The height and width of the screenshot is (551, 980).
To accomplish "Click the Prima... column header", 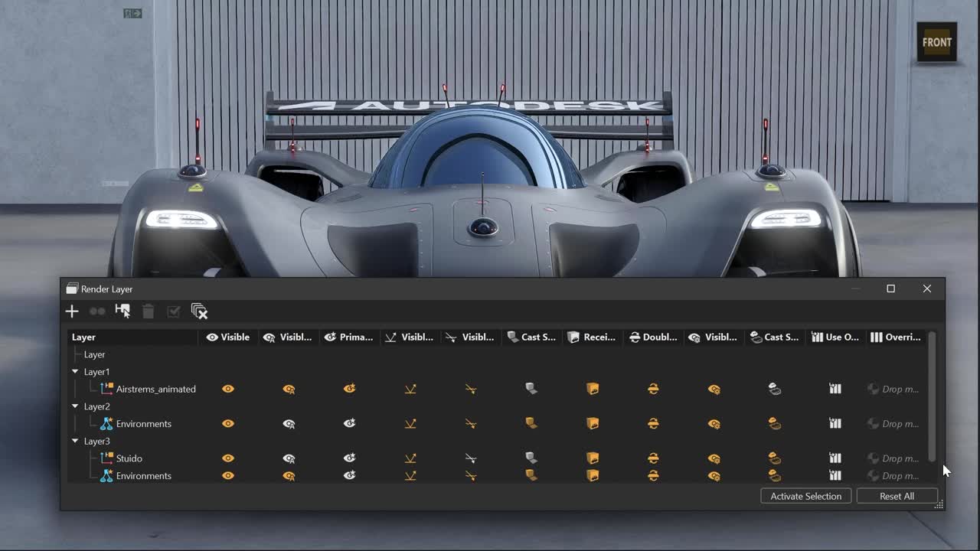I will click(349, 337).
